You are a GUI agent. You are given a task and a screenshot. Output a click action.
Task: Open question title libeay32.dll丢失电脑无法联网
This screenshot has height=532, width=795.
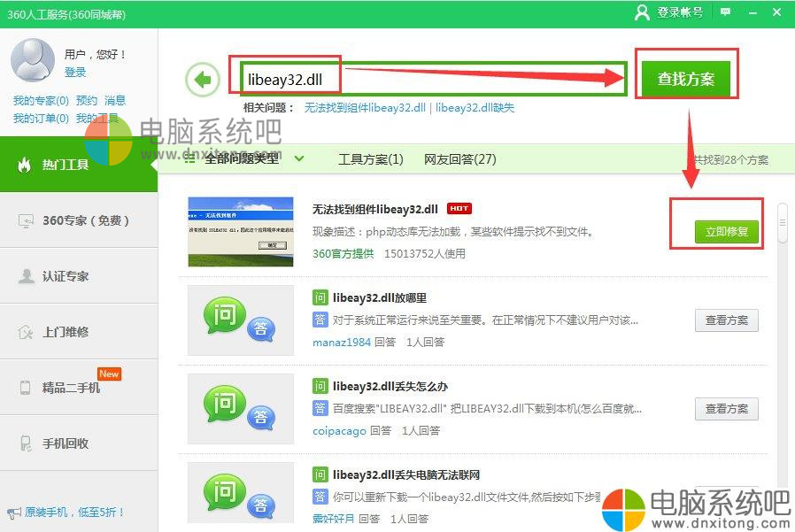[406, 474]
